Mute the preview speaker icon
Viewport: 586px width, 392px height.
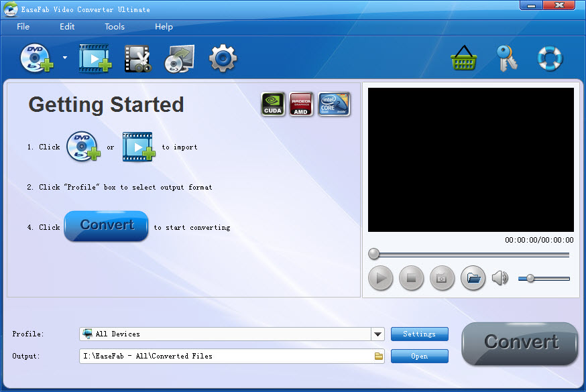[500, 278]
